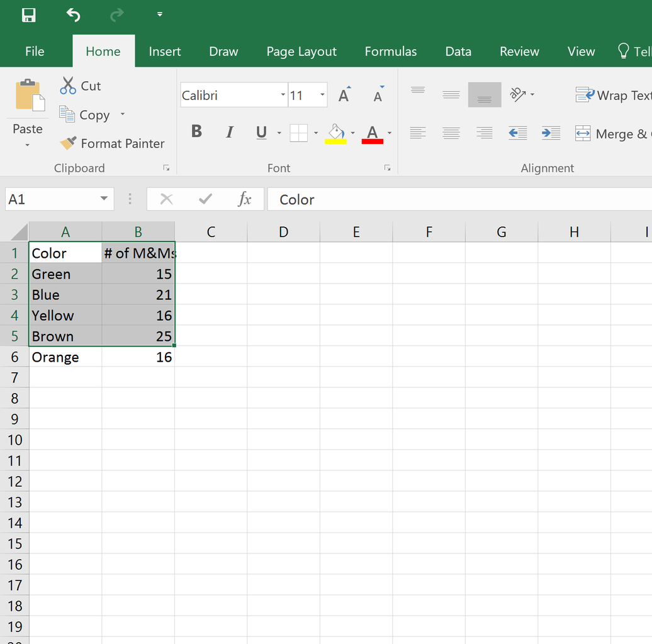Open Insert Function fx dialog
Viewport: 652px width, 644px height.
[244, 199]
